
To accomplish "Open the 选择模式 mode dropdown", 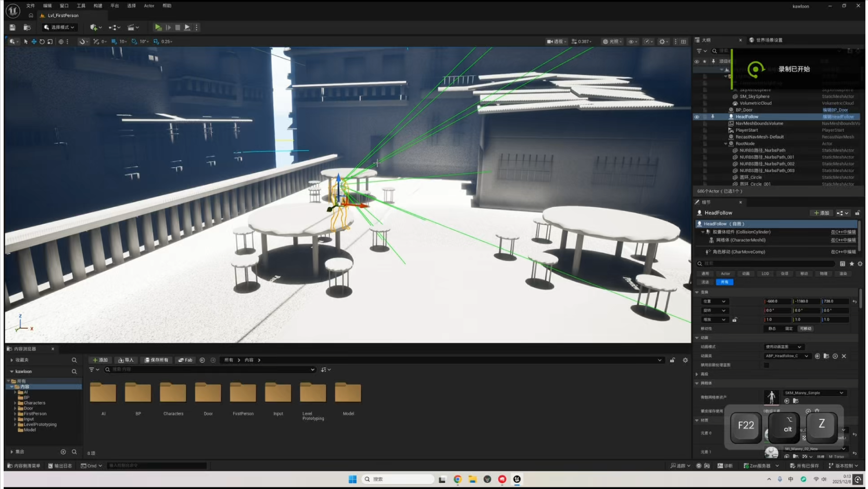I will coord(60,27).
